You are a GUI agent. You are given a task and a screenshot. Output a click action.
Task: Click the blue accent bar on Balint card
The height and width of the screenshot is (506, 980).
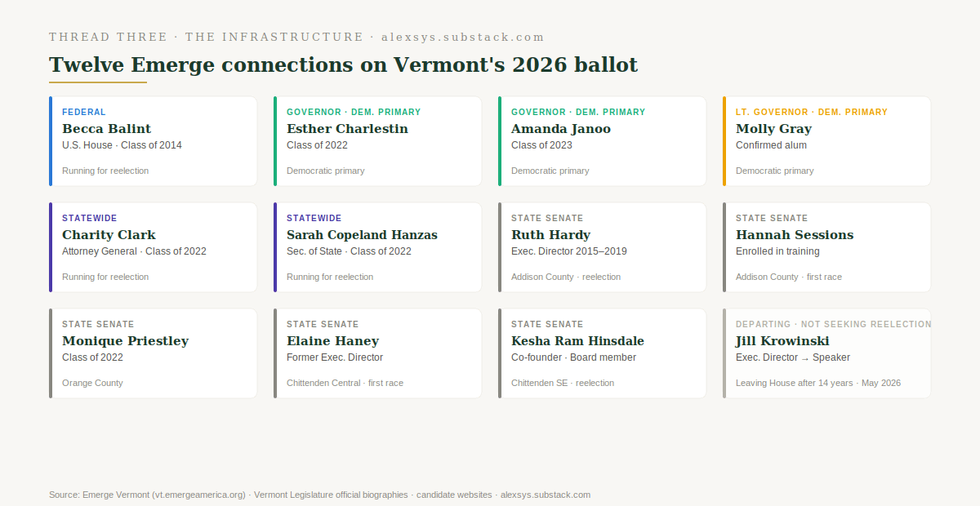point(51,141)
